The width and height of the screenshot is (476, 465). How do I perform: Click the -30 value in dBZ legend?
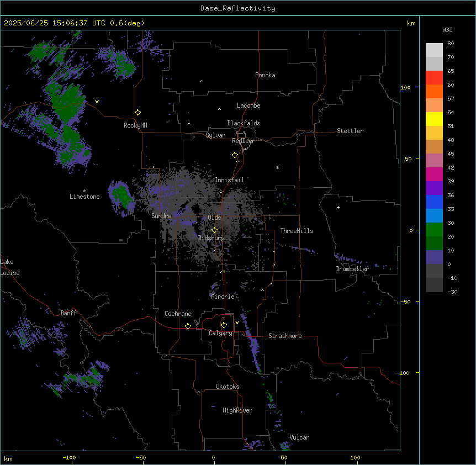click(x=452, y=292)
